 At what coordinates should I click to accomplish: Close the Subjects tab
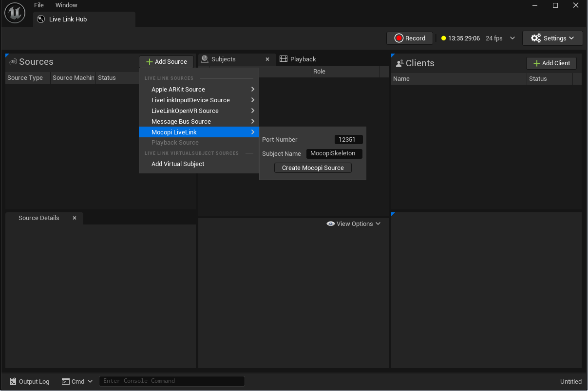coord(267,59)
